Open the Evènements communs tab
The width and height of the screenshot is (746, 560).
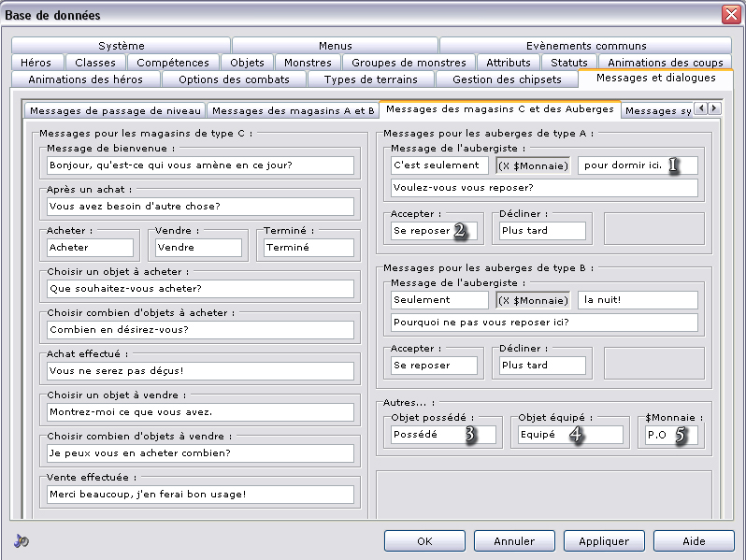tap(585, 45)
